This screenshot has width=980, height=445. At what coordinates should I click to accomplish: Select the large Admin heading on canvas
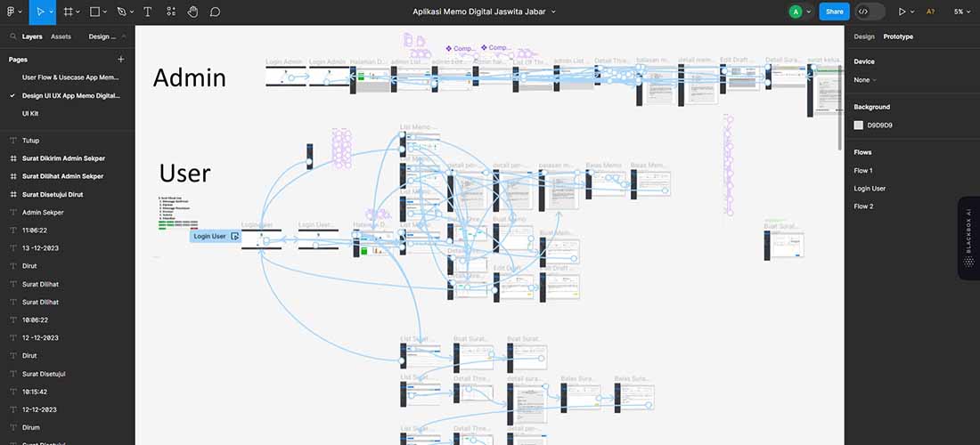point(190,77)
